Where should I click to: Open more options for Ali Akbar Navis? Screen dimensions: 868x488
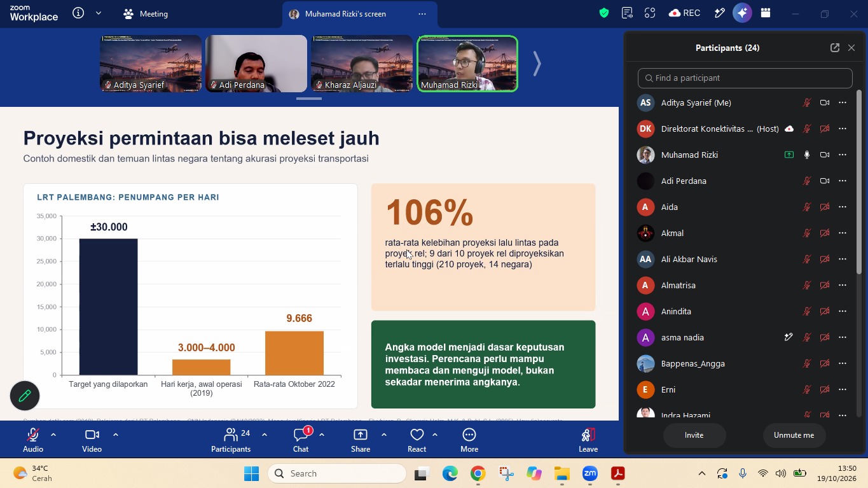(x=843, y=259)
